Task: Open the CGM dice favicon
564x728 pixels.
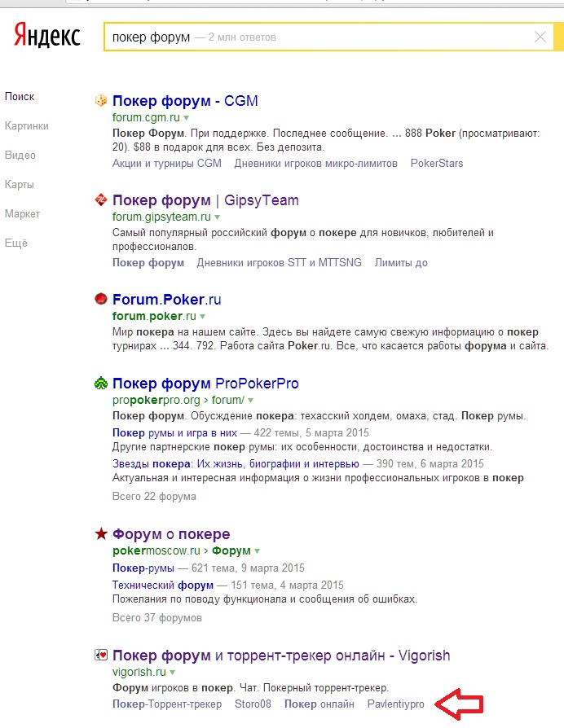Action: pos(101,100)
